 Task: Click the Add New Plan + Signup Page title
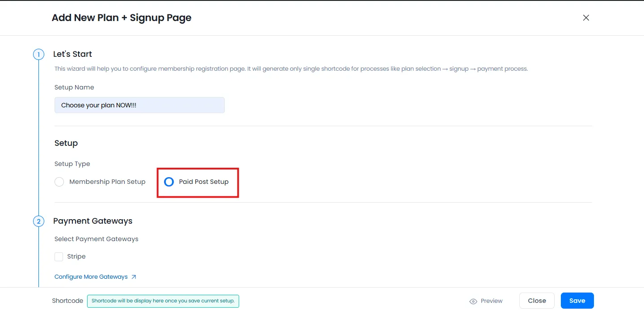(121, 17)
